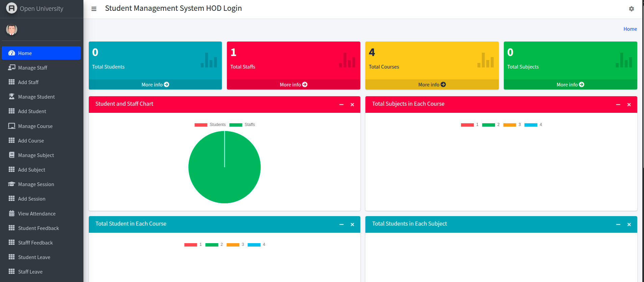The image size is (644, 282).
Task: Click the Home breadcrumb link
Action: tap(630, 29)
